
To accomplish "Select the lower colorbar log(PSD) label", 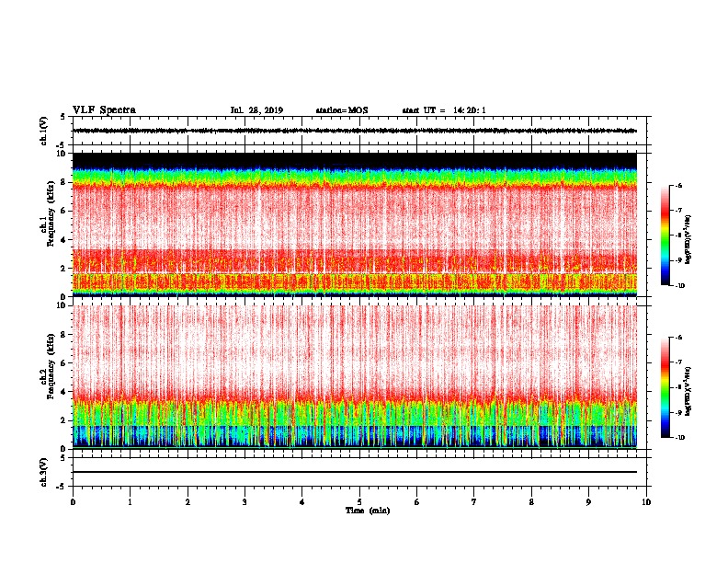I will 688,391.
